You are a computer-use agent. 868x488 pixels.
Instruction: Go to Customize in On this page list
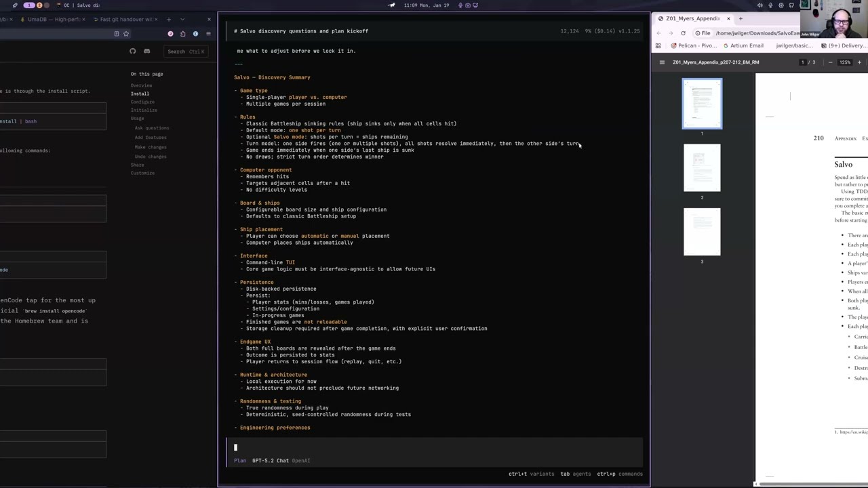[142, 173]
